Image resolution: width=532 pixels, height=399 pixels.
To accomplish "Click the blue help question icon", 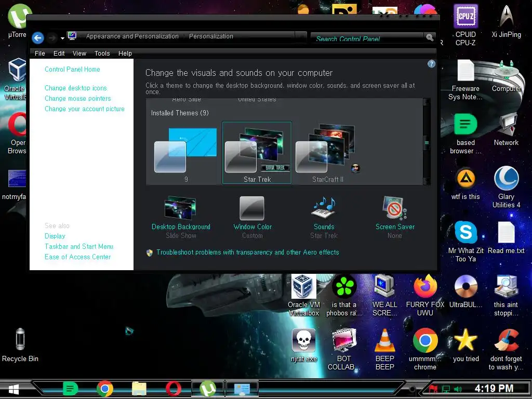I will point(431,64).
